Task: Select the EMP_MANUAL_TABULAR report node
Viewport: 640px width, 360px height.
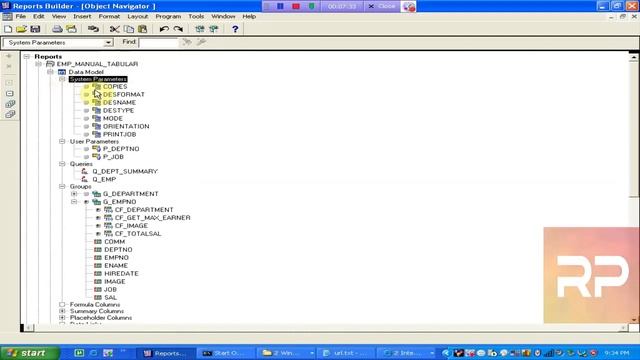Action: (x=97, y=64)
